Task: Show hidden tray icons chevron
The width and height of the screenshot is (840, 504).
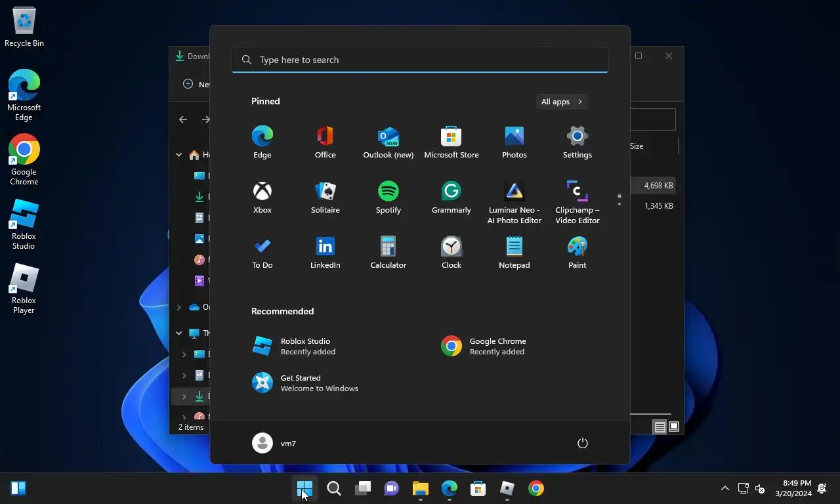Action: (724, 488)
